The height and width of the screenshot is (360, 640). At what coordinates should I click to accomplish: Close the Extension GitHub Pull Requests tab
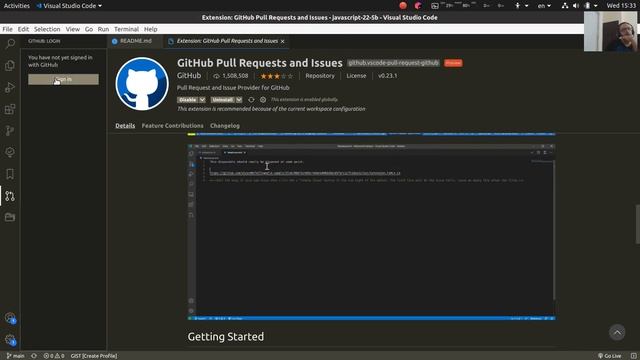click(x=282, y=41)
